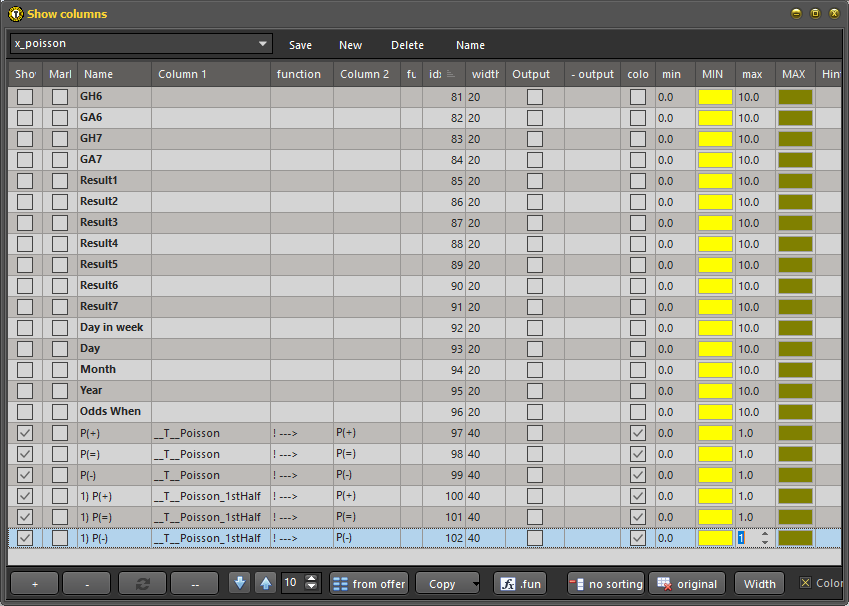Click the Save menu item
849x606 pixels.
[300, 45]
